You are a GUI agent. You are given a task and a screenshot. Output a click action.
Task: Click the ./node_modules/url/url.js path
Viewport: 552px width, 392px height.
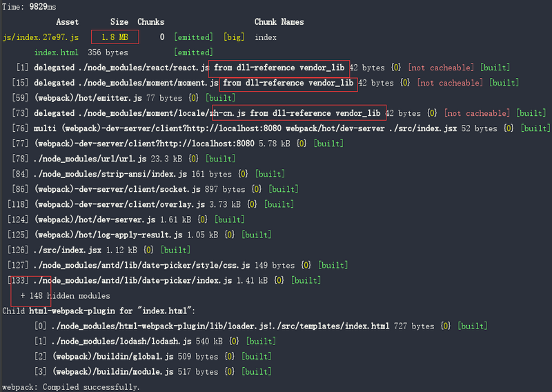(90, 159)
